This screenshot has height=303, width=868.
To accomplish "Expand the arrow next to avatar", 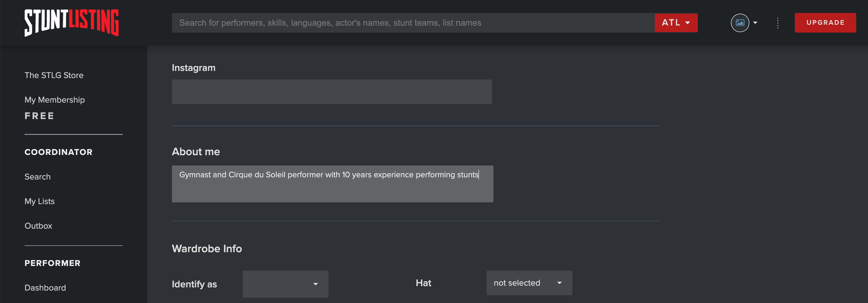I will coord(755,23).
